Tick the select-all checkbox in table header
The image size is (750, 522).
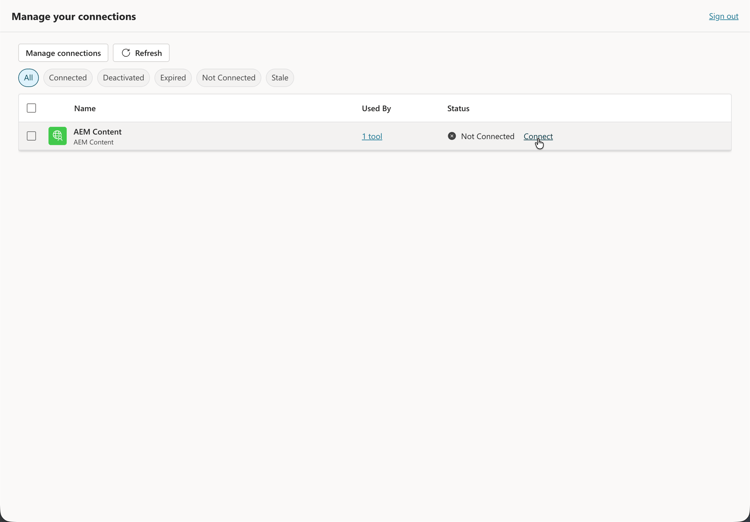click(31, 108)
